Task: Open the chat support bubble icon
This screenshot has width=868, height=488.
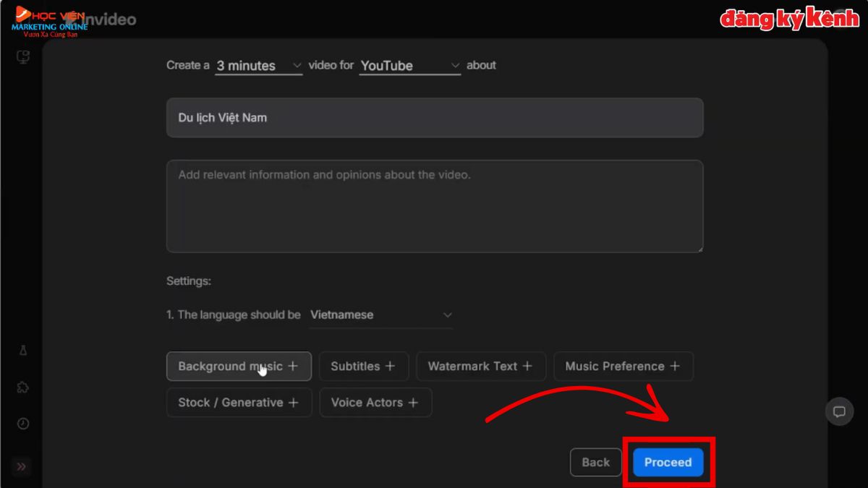Action: pos(839,411)
